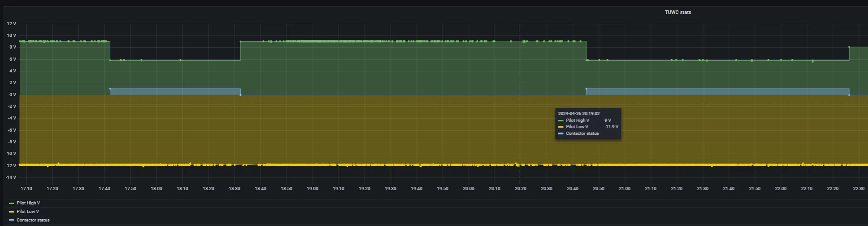Click Contactor status text inside the tooltip
The height and width of the screenshot is (226, 868).
click(582, 133)
